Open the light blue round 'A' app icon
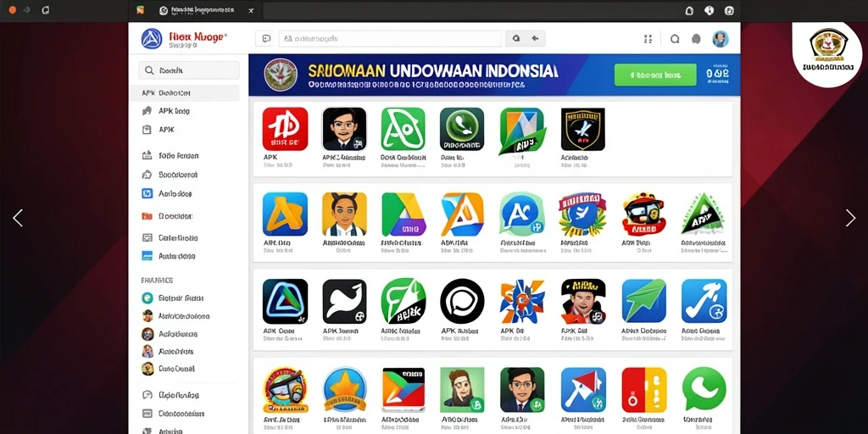The image size is (868, 434). (x=522, y=214)
